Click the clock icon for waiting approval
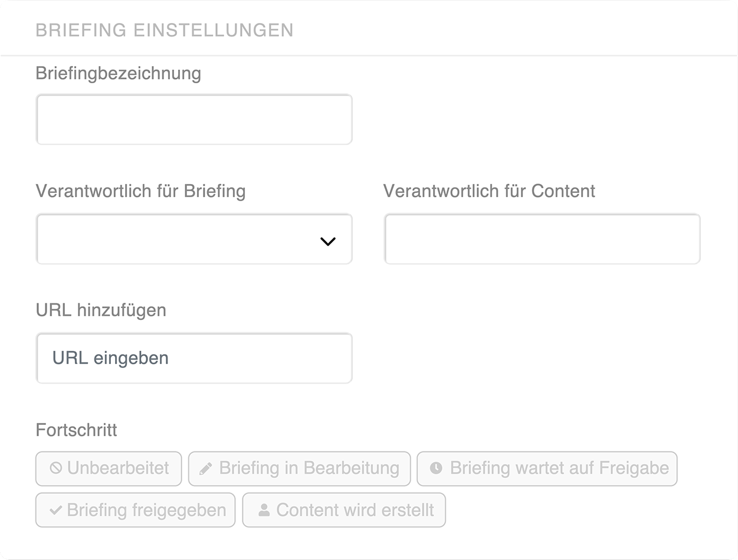Viewport: 738px width, 560px height. [436, 469]
